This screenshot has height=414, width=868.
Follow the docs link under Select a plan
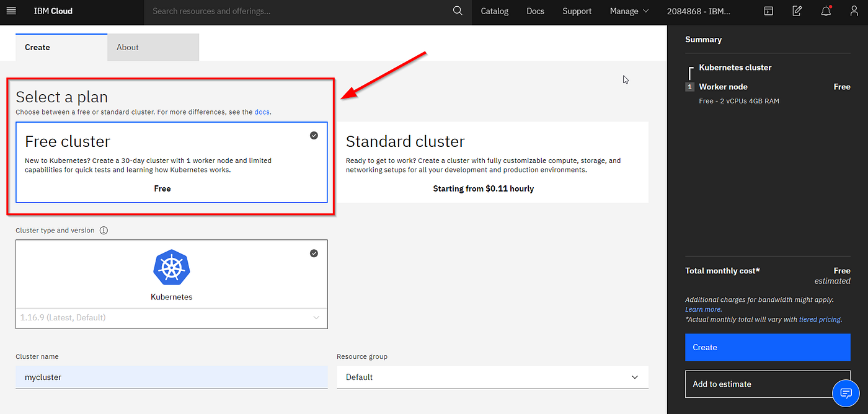pos(262,112)
